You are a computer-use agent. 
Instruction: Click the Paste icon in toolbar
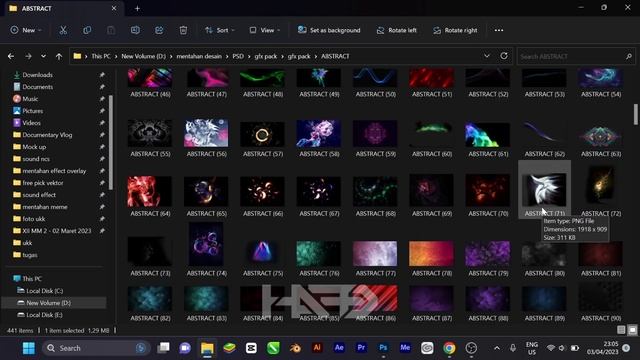point(111,30)
